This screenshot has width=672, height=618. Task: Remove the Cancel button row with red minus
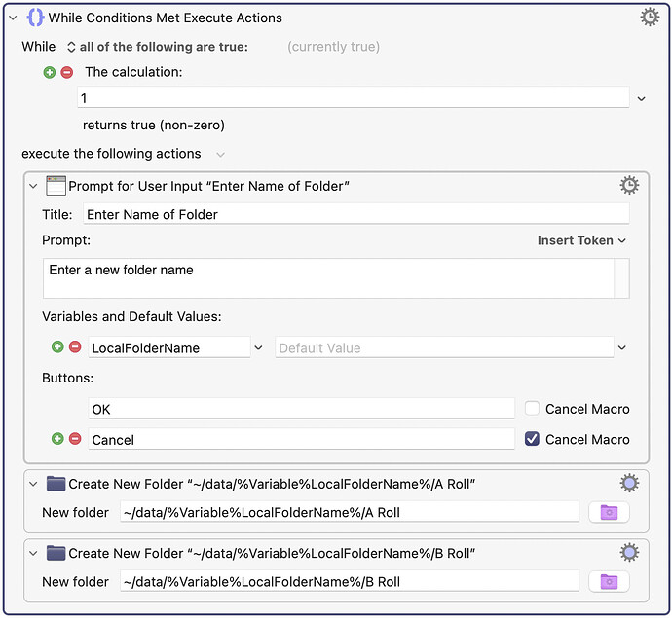(x=75, y=439)
